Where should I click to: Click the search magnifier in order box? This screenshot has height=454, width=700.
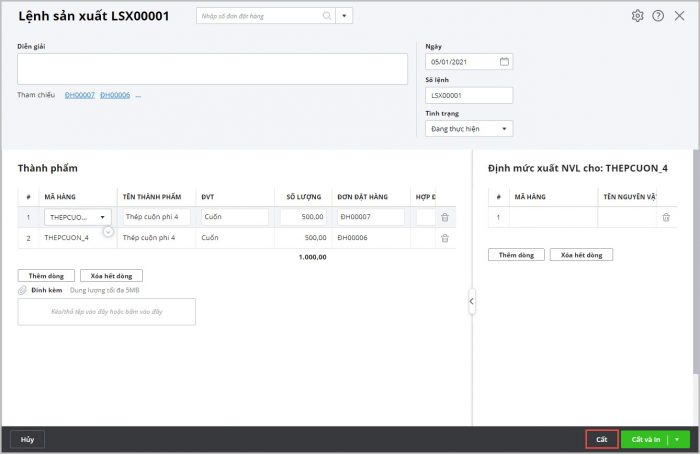point(327,16)
